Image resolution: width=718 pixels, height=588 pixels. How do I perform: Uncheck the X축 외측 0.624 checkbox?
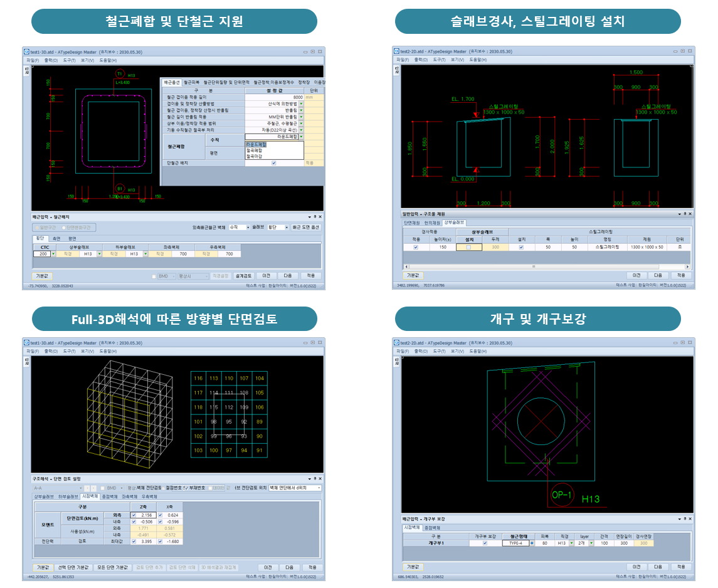[161, 515]
